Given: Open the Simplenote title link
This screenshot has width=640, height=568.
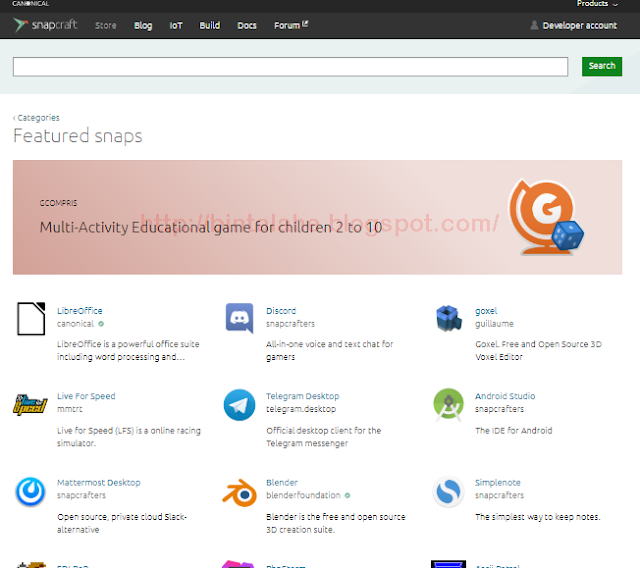Looking at the screenshot, I should coord(498,483).
